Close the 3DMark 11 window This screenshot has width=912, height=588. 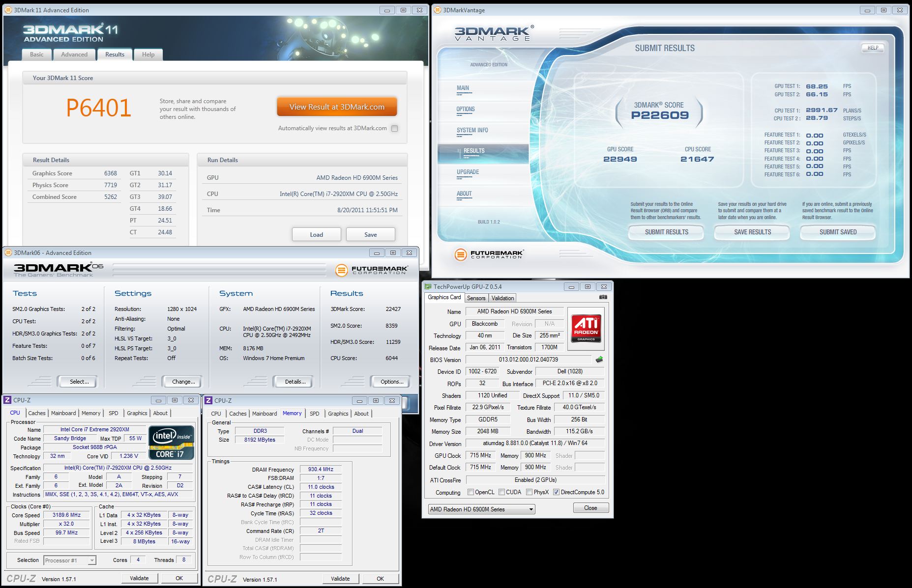click(x=419, y=10)
